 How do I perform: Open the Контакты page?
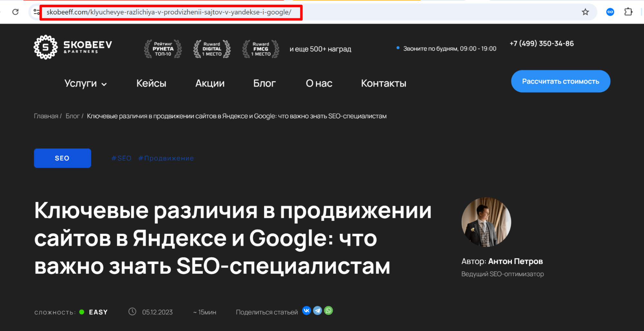click(x=383, y=83)
